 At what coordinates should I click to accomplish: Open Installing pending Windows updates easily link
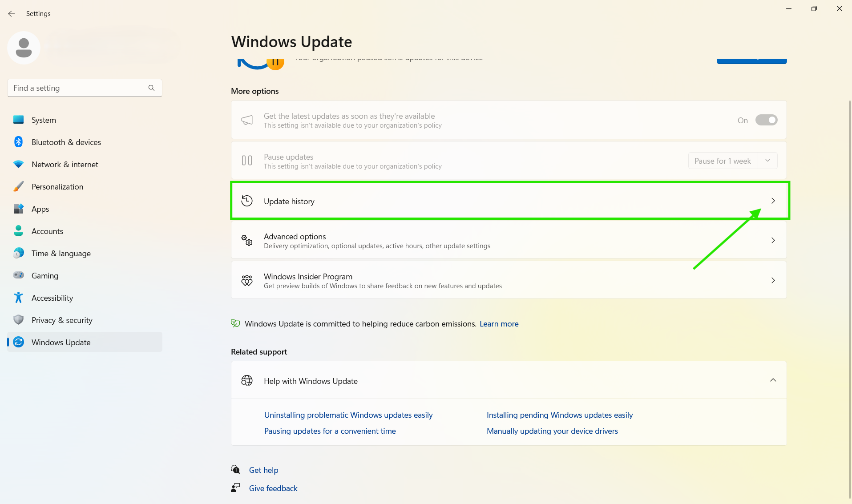coord(560,415)
